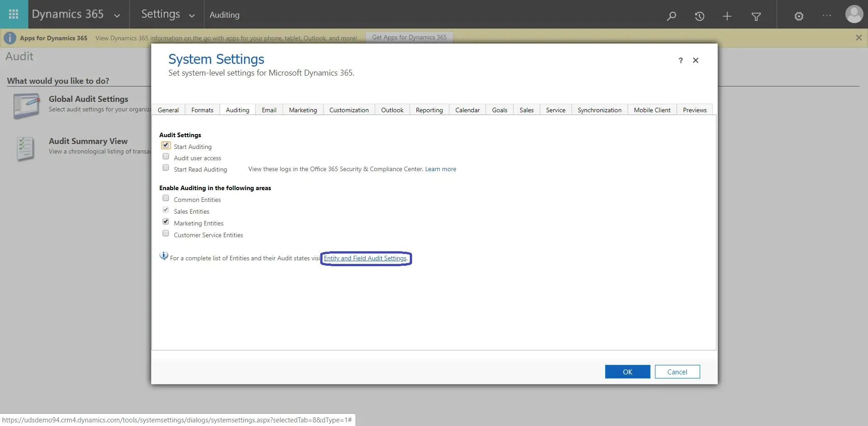Image resolution: width=868 pixels, height=426 pixels.
Task: Open the Synchronization tab
Action: [600, 110]
